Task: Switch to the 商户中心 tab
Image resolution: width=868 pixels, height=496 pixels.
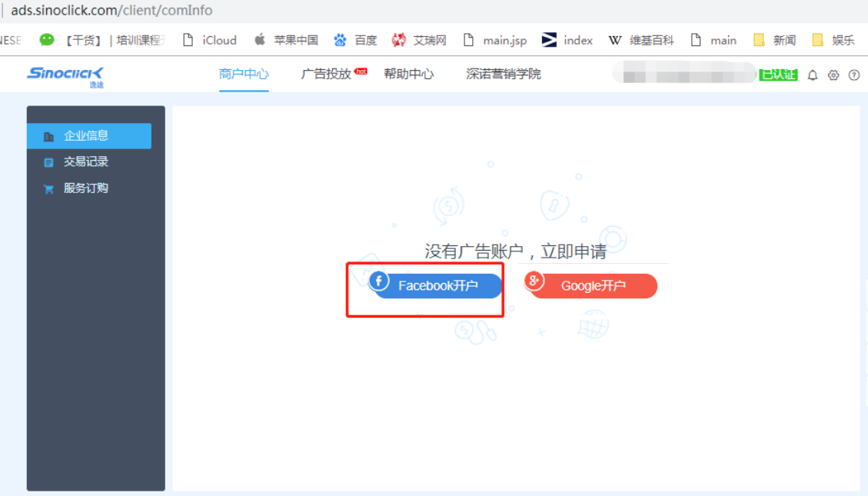Action: pyautogui.click(x=244, y=74)
